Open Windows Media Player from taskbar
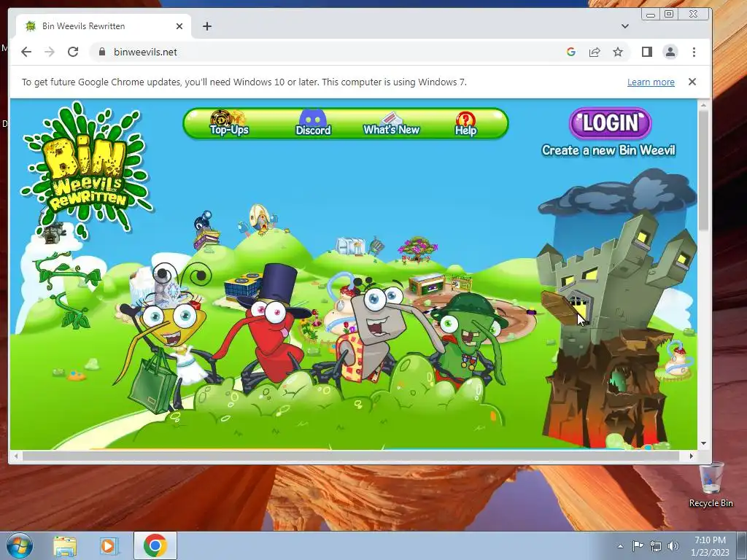 109,546
